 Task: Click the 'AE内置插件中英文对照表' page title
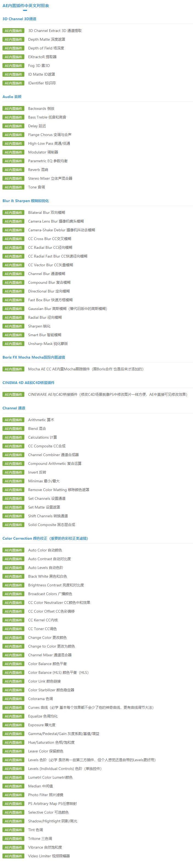click(x=26, y=6)
